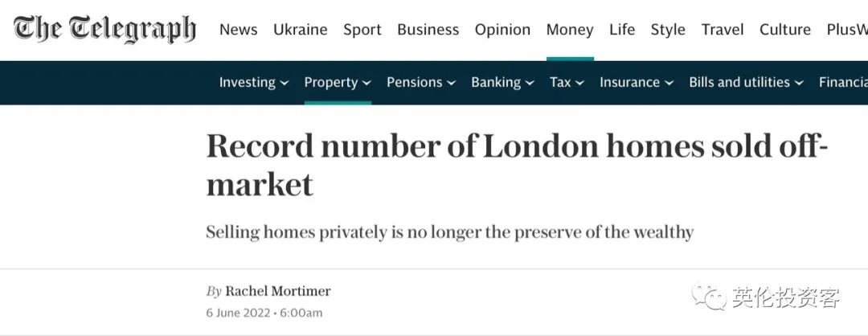Go to the News section

tap(239, 29)
